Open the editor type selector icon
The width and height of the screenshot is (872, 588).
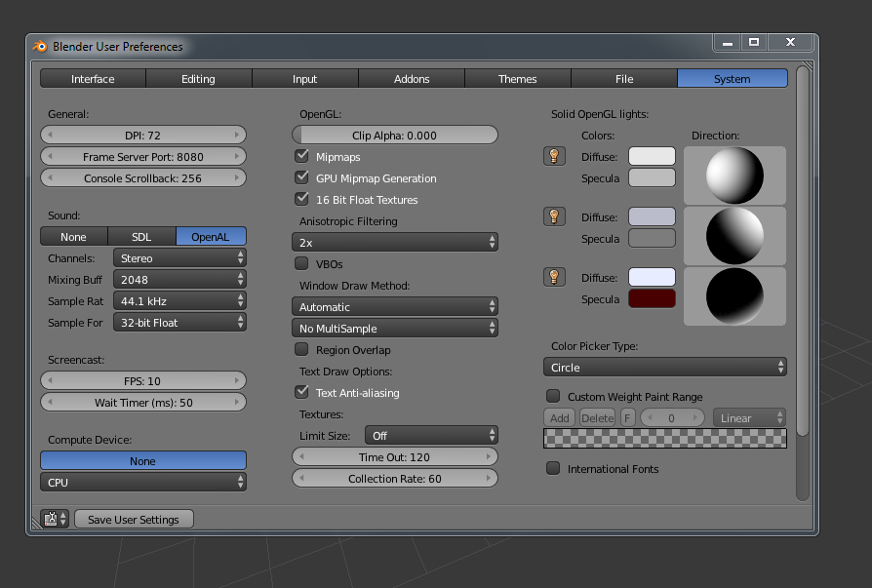(55, 519)
